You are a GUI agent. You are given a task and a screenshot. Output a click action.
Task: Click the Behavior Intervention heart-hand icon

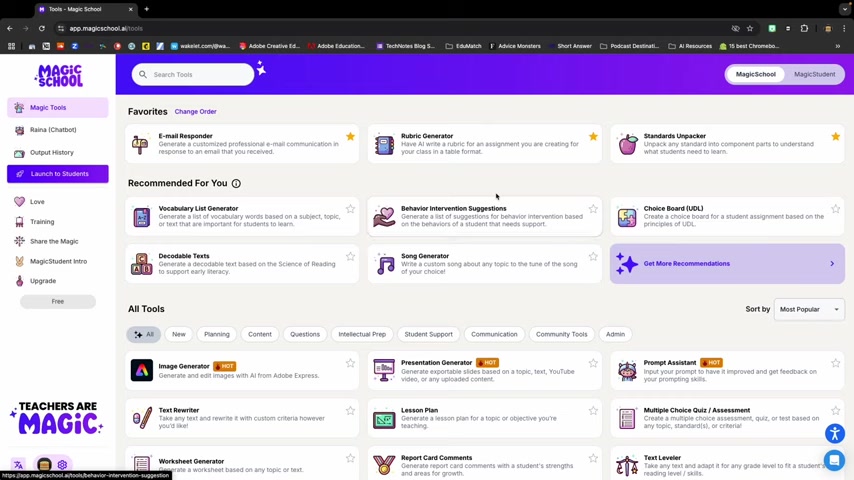click(x=384, y=217)
